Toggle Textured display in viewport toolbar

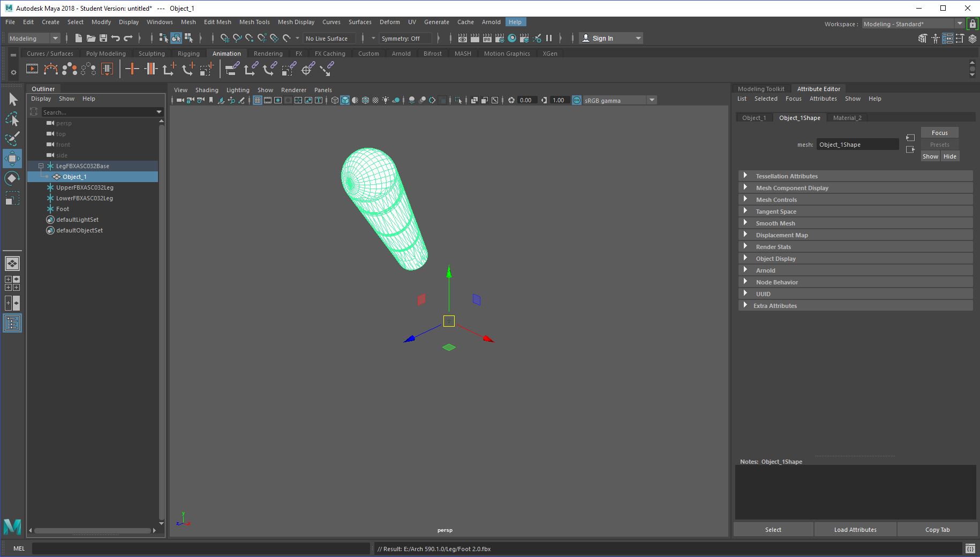pos(375,100)
